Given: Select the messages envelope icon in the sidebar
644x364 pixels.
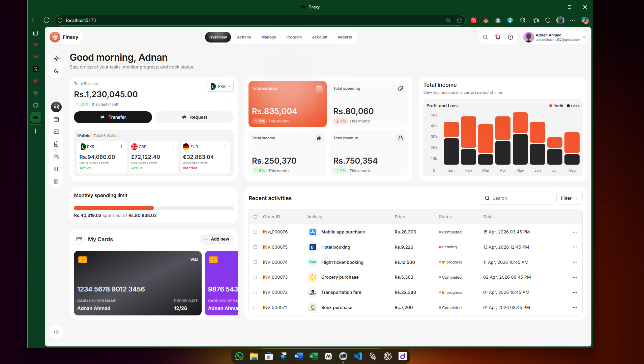Looking at the screenshot, I should point(56,132).
